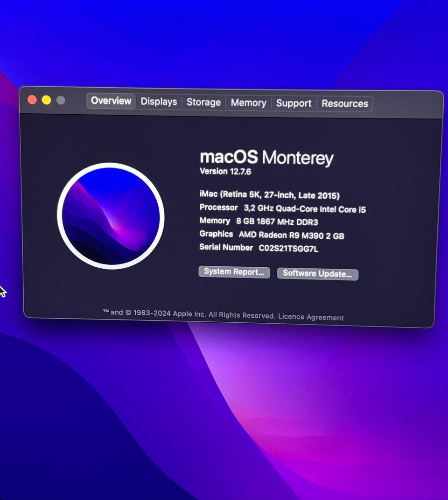Image resolution: width=448 pixels, height=500 pixels.
Task: Go to the Support tab
Action: coord(294,104)
